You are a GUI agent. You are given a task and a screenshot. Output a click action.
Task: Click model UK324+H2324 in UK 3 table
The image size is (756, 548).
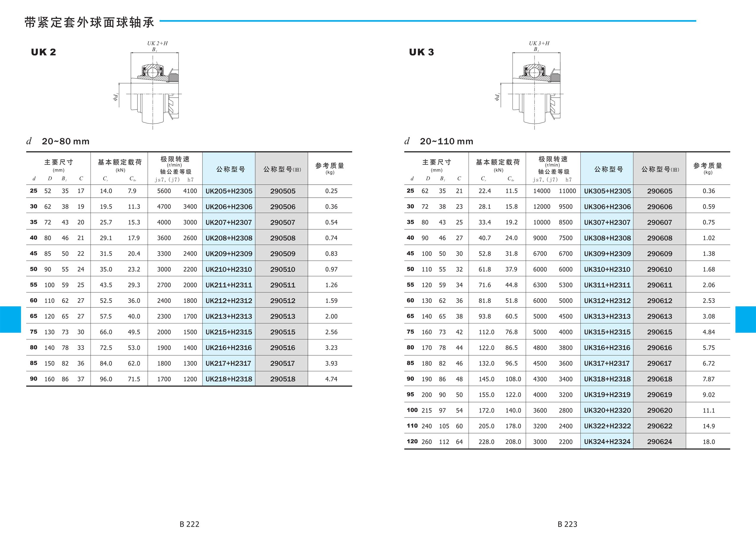click(x=607, y=441)
